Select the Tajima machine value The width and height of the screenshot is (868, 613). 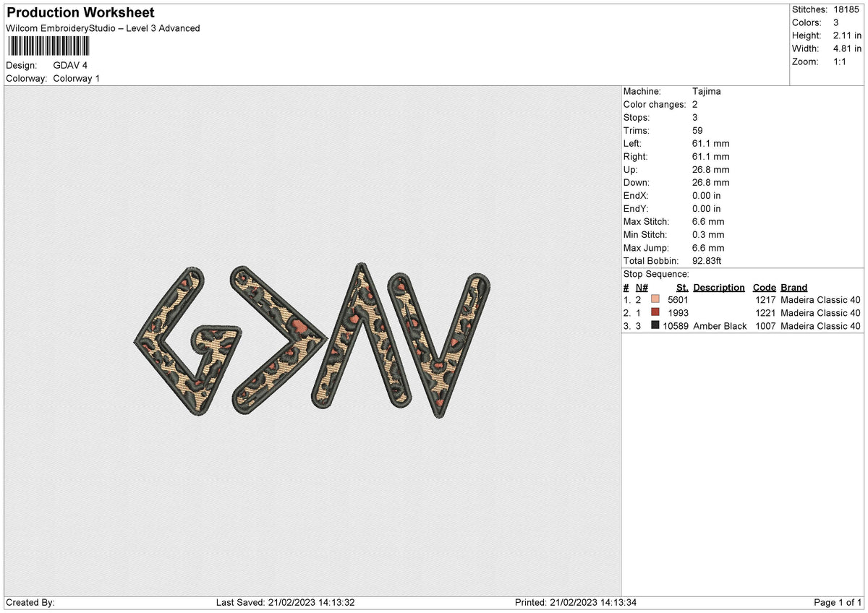[x=707, y=91]
